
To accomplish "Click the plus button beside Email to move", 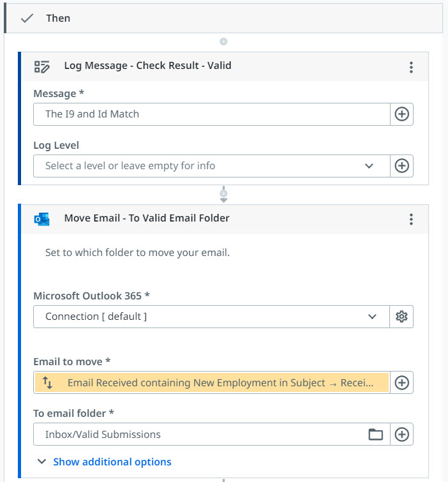I will coord(401,383).
